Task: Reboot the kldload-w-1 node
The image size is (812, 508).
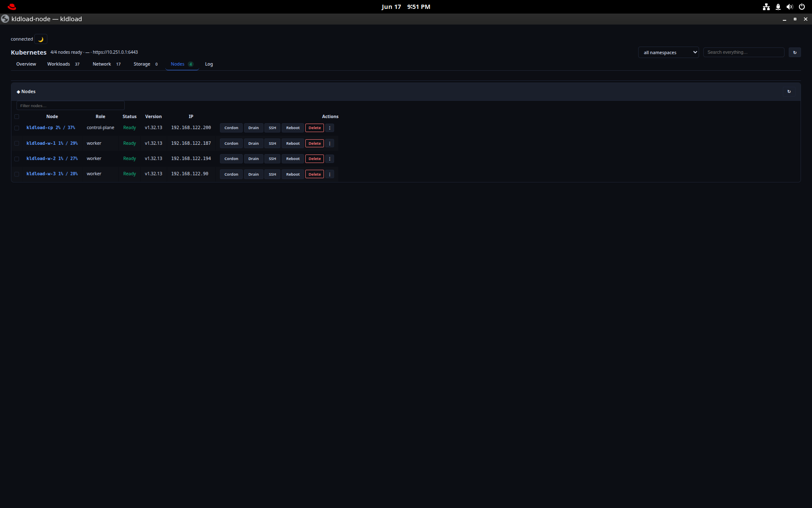Action: (x=293, y=144)
